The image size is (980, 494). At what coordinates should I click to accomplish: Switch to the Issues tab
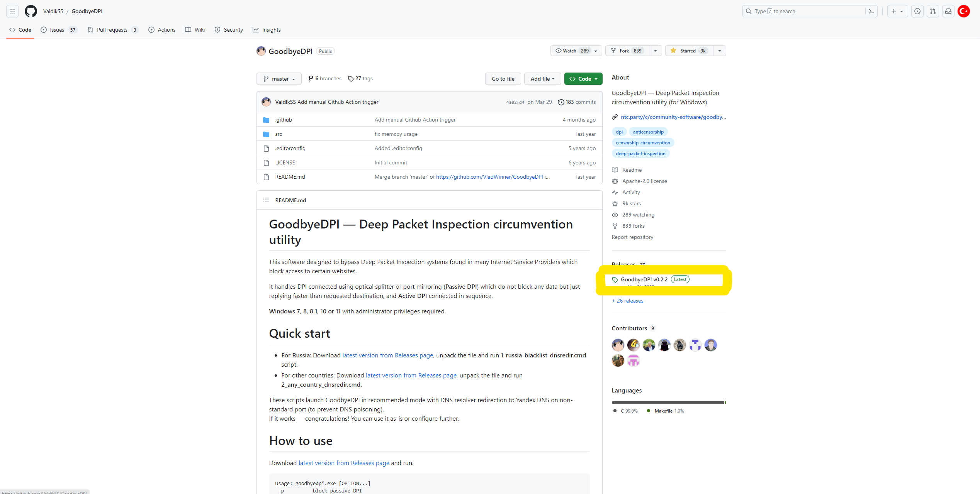click(57, 30)
